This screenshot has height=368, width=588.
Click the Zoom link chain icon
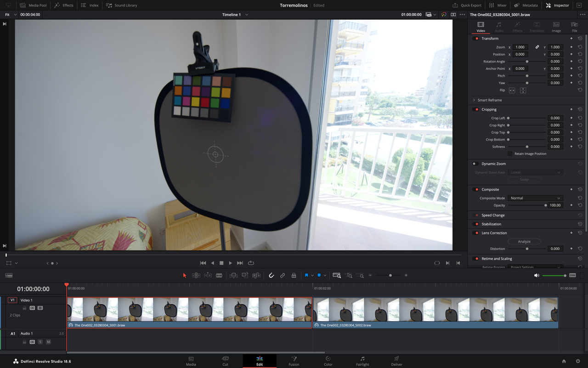[x=537, y=47]
